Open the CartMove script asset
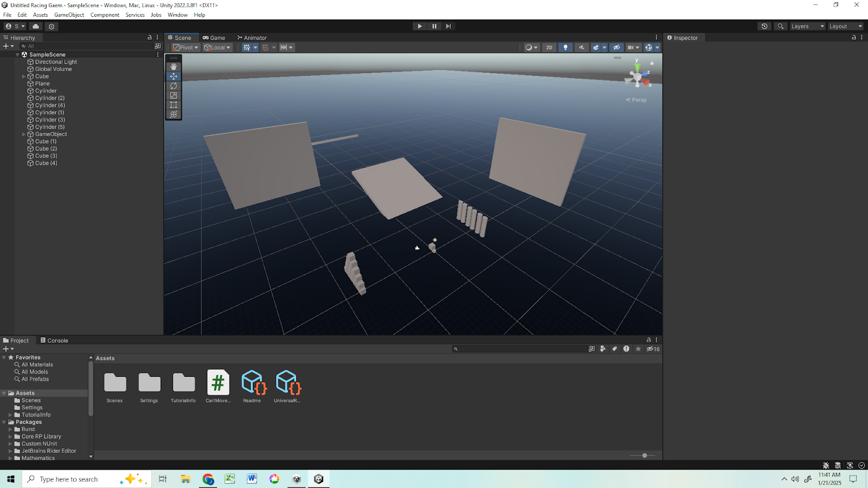Screen dimensions: 868x488 (x=218, y=383)
